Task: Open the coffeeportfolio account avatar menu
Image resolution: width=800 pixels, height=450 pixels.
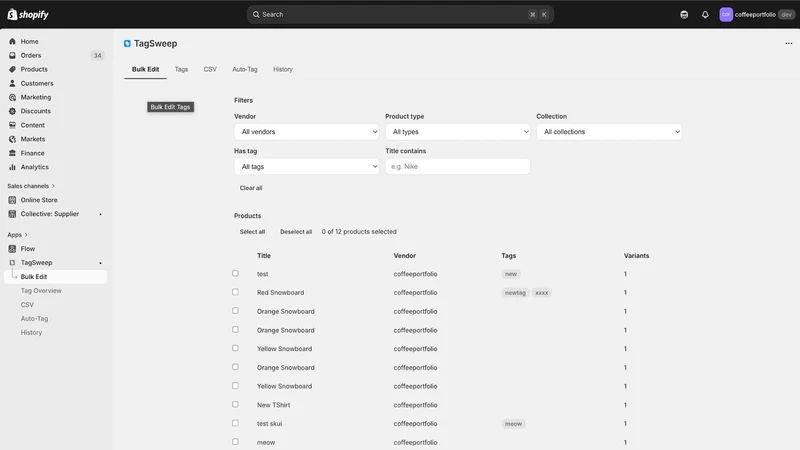Action: pyautogui.click(x=726, y=14)
